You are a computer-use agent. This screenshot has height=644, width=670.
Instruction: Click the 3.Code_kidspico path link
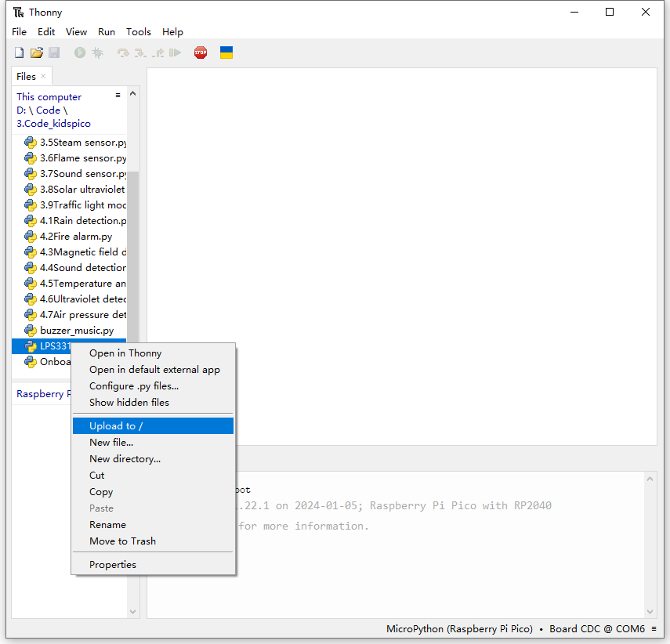[x=54, y=124]
